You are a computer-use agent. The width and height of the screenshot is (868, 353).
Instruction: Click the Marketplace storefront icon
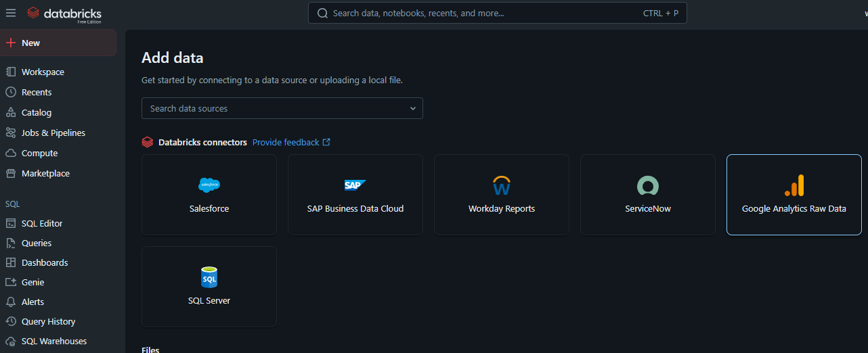[11, 173]
